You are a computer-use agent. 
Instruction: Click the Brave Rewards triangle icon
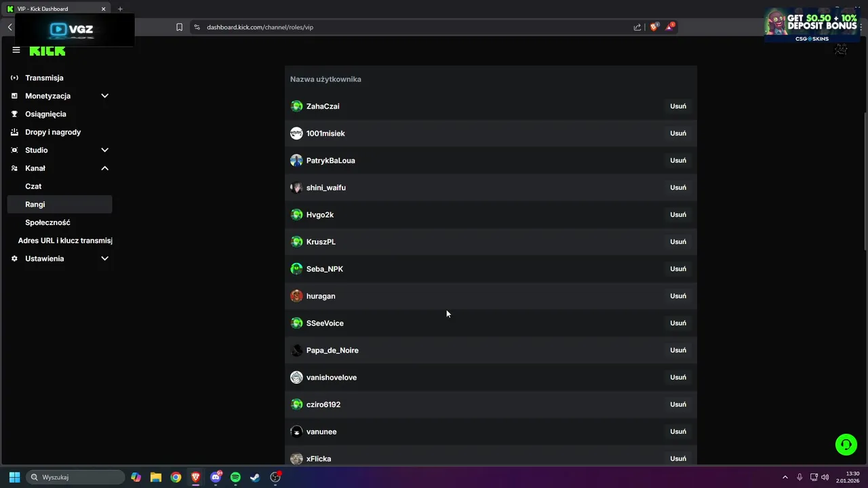tap(669, 27)
